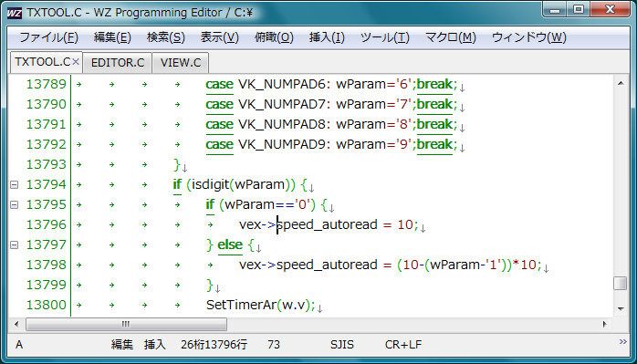This screenshot has width=637, height=364.
Task: Close the TXTOOL.C tab
Action: (x=76, y=62)
